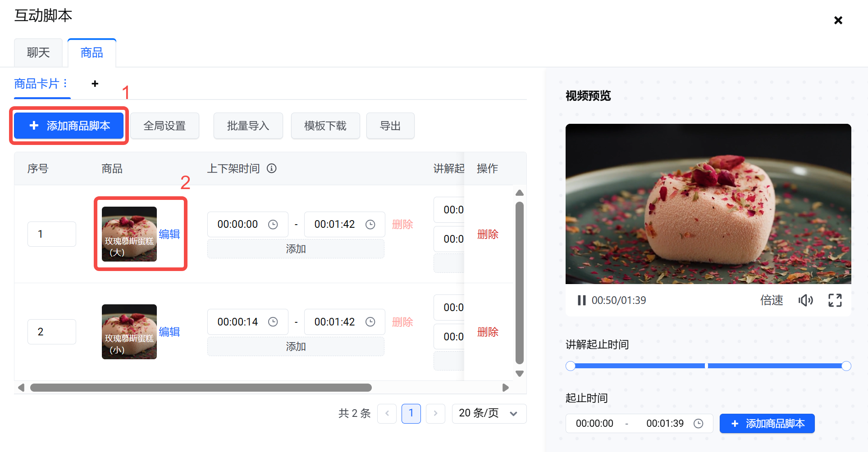Click 导出 button
This screenshot has width=868, height=452.
(390, 126)
